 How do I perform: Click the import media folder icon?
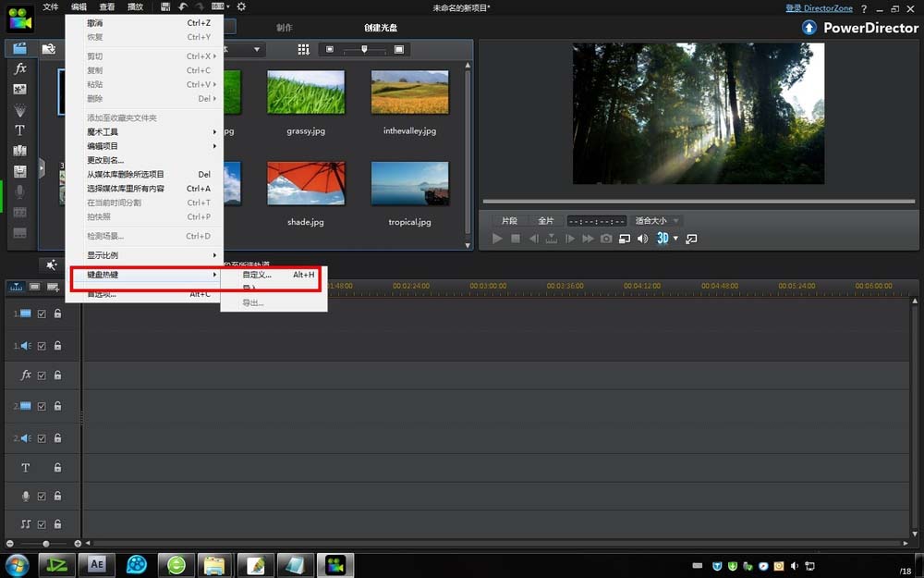[x=47, y=49]
